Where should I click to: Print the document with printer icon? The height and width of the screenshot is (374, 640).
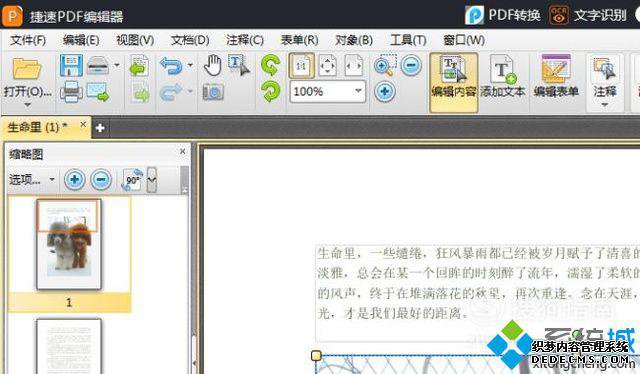pyautogui.click(x=71, y=92)
